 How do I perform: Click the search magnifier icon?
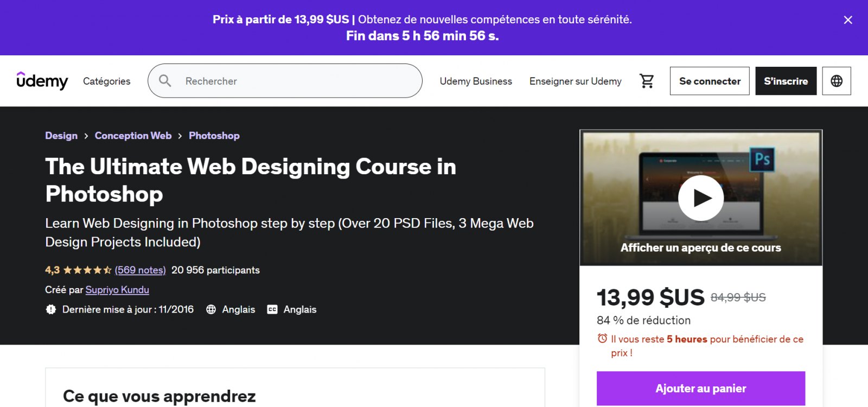click(165, 81)
